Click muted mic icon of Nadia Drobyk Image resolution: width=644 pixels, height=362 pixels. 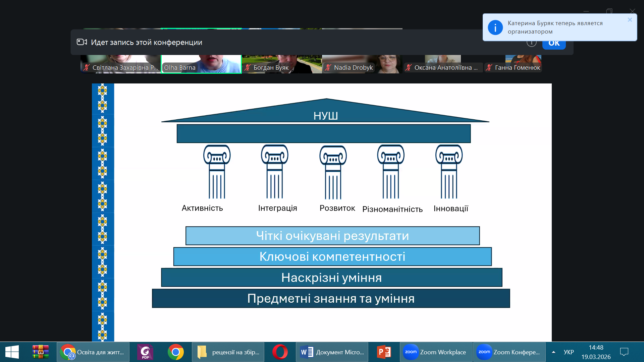328,67
